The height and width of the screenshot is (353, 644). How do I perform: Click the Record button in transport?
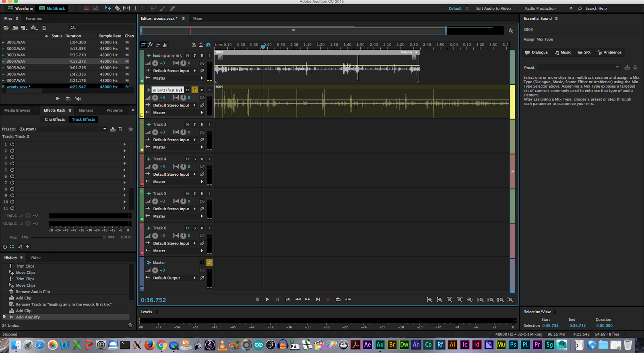(328, 299)
